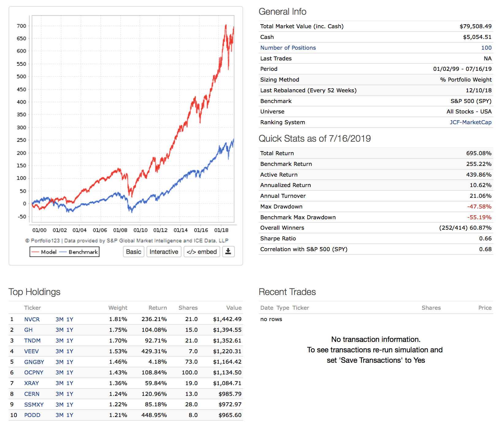
Task: Open the Number of Positions link
Action: [288, 48]
